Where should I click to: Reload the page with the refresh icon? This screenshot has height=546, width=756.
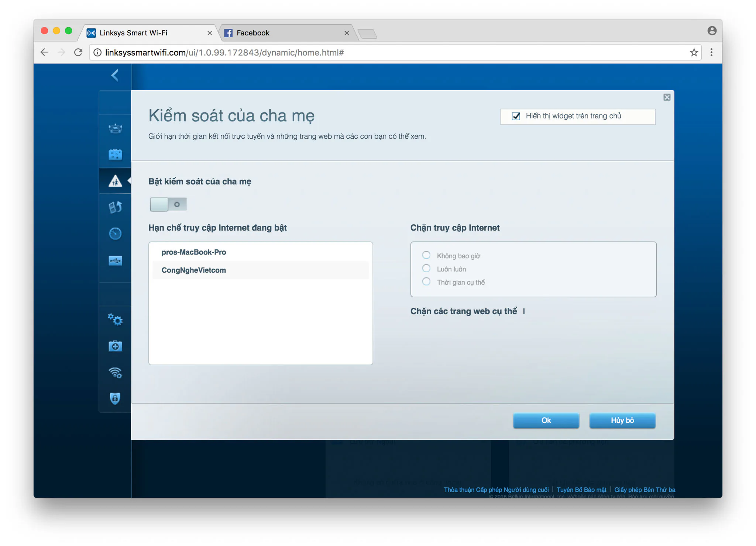[x=78, y=52]
